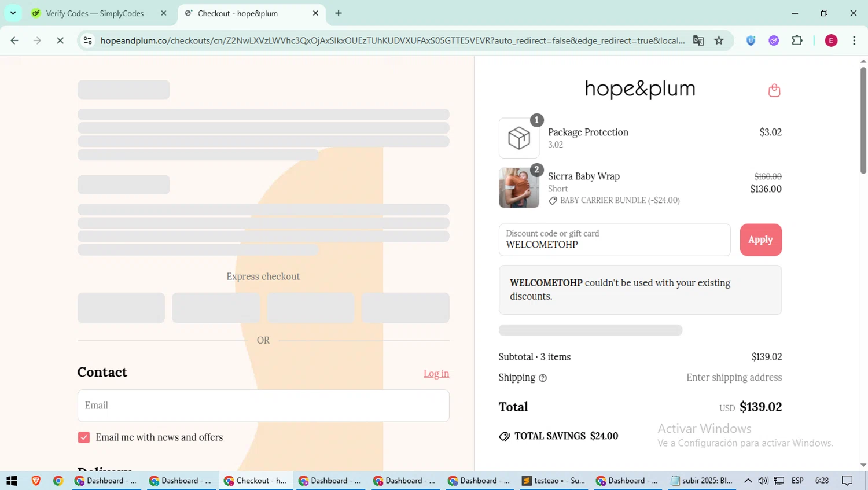The height and width of the screenshot is (490, 868).
Task: Click the page vertical scrollbar thumb
Action: coord(863,120)
